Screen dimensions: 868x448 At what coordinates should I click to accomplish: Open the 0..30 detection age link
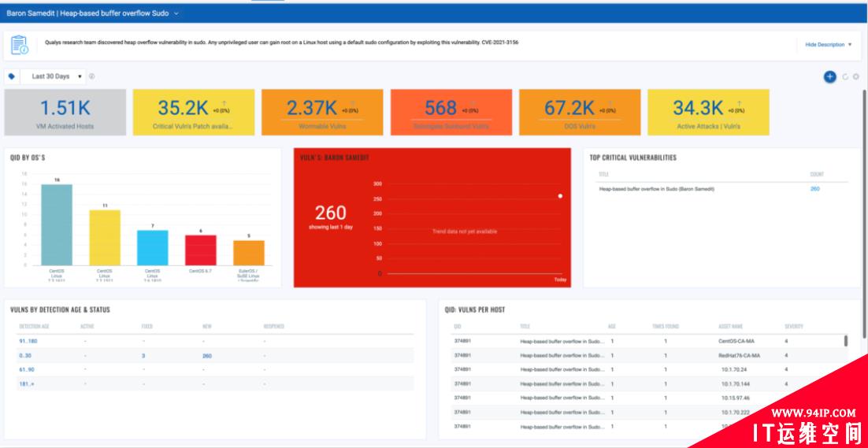point(25,356)
